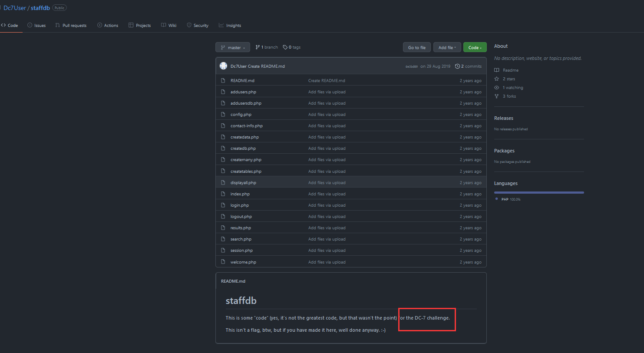Viewport: 644px width, 353px height.
Task: Click the PHP 100.0% language entry
Action: click(508, 199)
